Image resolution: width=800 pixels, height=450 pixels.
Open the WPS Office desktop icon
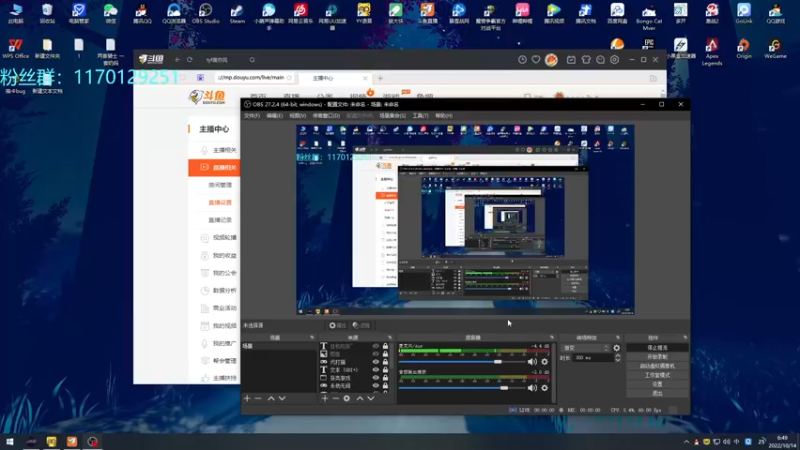[15, 48]
